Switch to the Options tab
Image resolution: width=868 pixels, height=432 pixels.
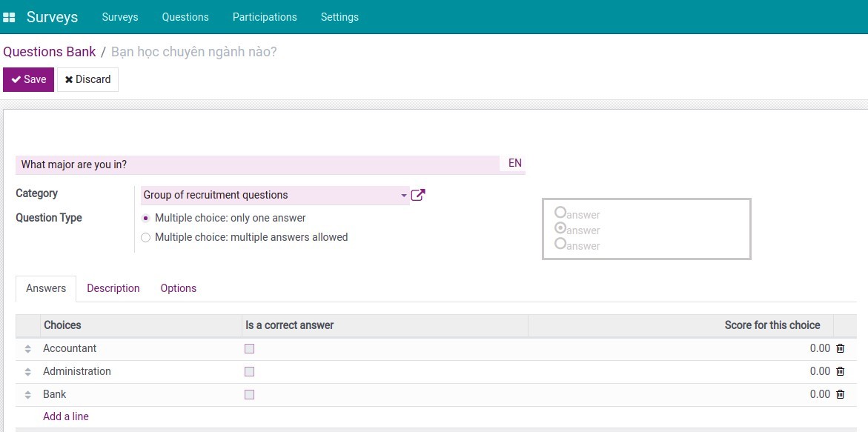(x=178, y=288)
